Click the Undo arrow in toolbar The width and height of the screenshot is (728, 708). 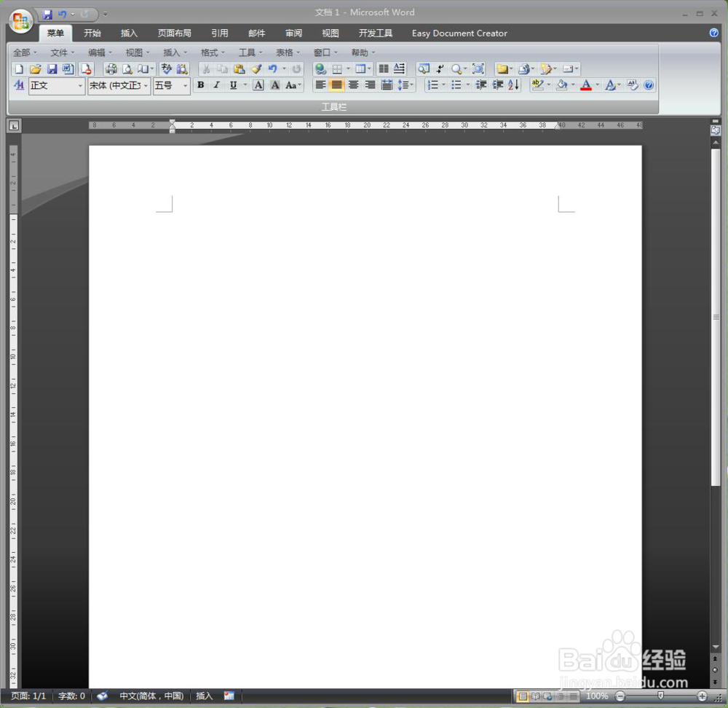point(273,69)
